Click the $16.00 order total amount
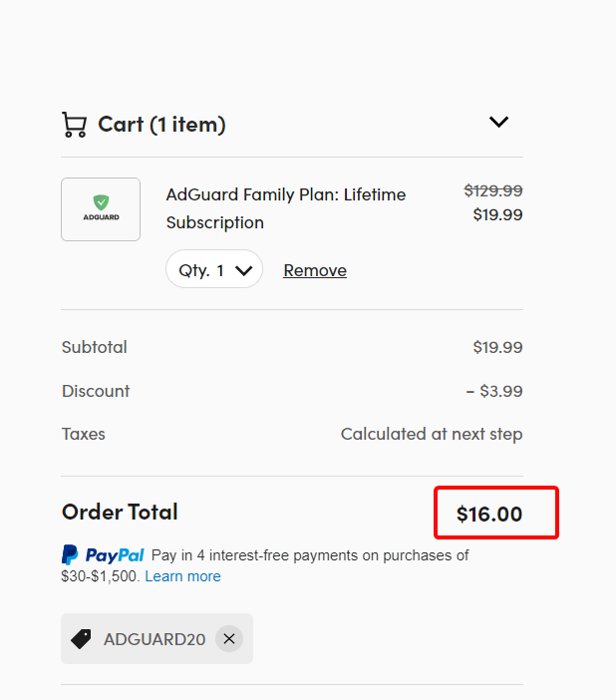This screenshot has height=700, width=616. (489, 515)
